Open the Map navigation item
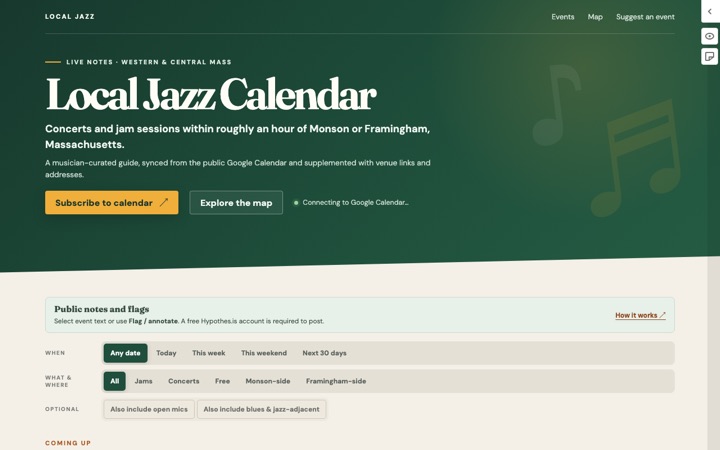Image resolution: width=720 pixels, height=450 pixels. 595,17
